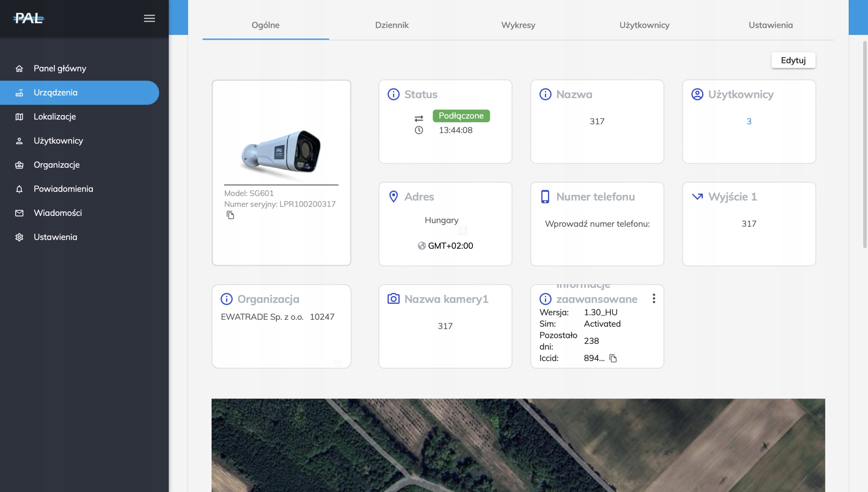
Task: Select Powiadomienia in the sidebar
Action: [x=63, y=189]
